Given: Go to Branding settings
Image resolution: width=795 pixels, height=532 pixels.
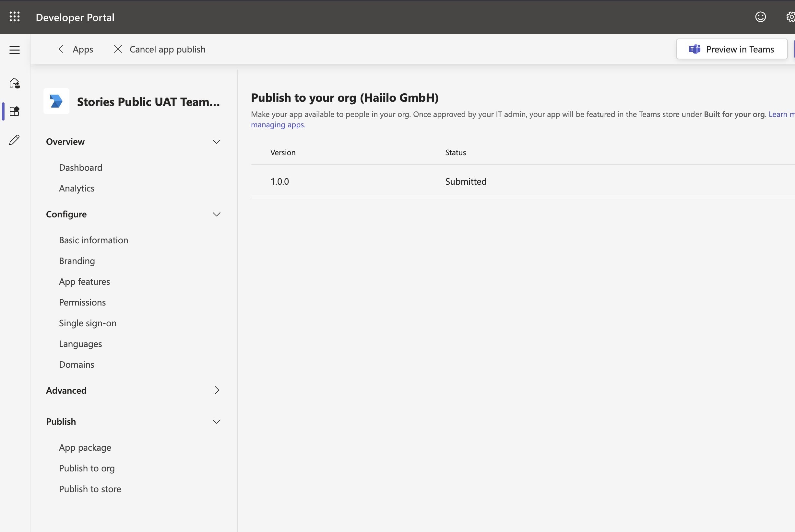Looking at the screenshot, I should pos(77,261).
